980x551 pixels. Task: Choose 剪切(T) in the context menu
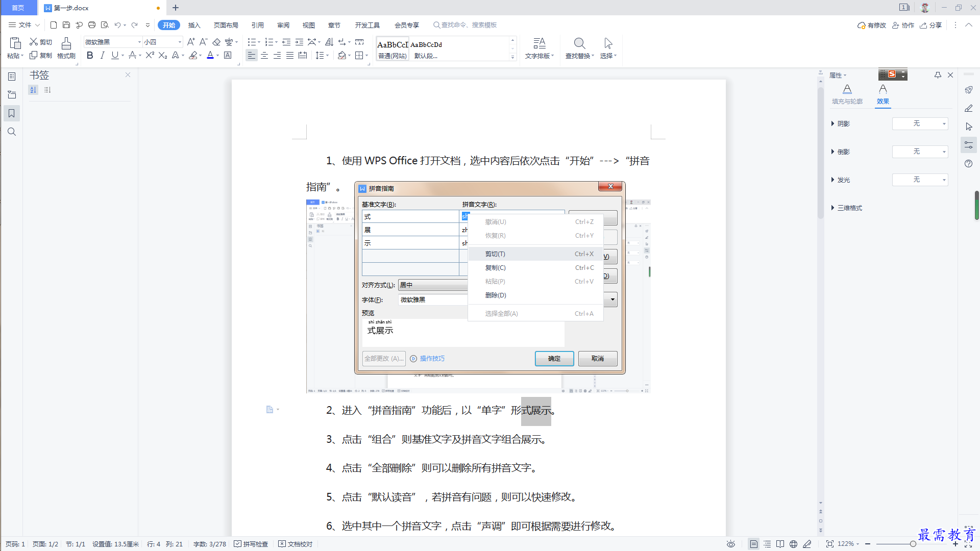point(535,254)
